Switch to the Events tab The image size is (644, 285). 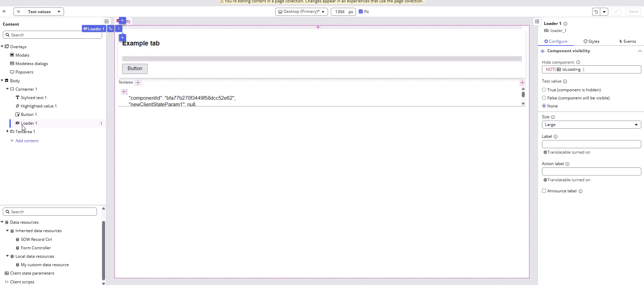[x=627, y=41]
